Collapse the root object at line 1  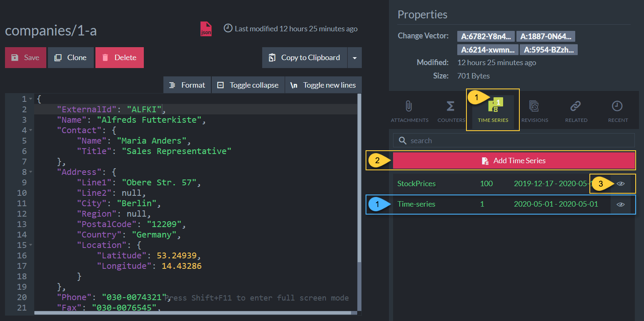[x=30, y=99]
